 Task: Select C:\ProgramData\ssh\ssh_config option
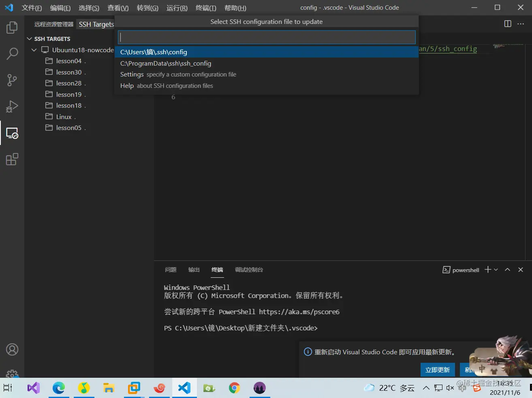(267, 63)
